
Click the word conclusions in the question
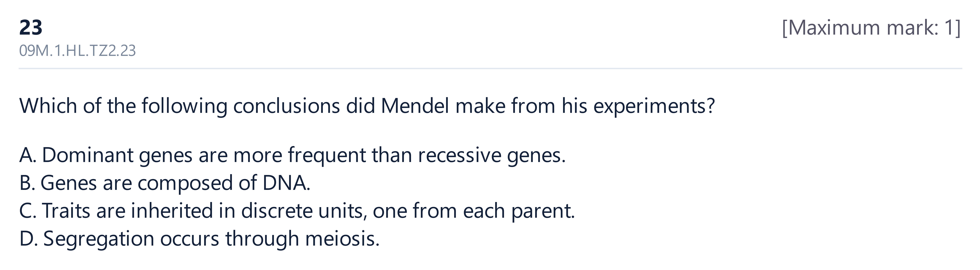coord(286,105)
